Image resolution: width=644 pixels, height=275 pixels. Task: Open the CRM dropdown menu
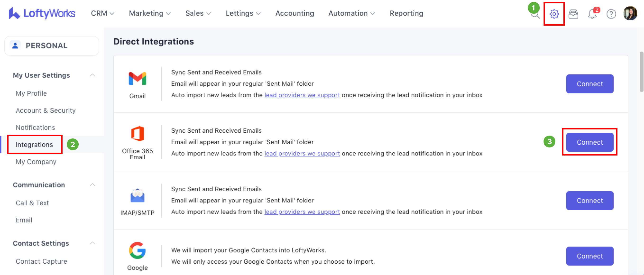[102, 13]
